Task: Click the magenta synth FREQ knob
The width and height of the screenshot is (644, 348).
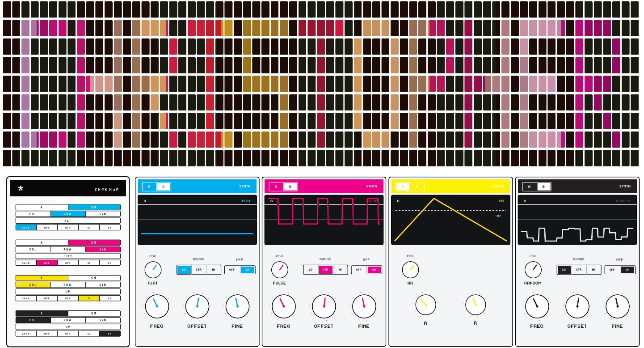Action: pos(283,306)
